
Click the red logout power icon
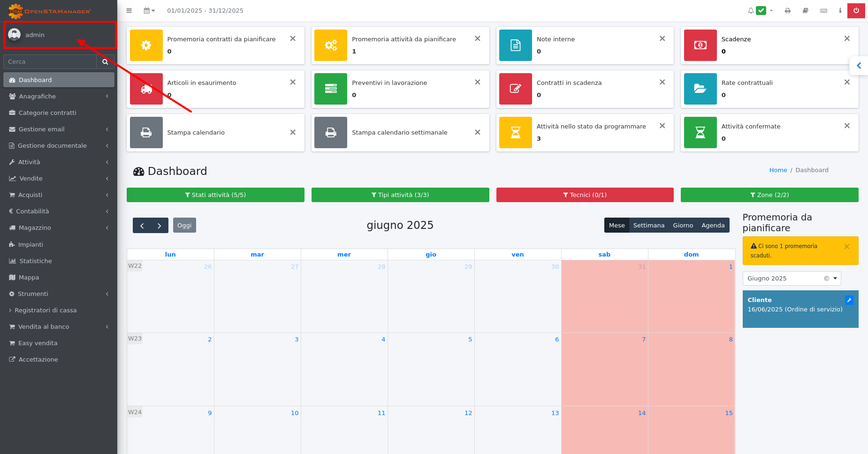pyautogui.click(x=856, y=10)
